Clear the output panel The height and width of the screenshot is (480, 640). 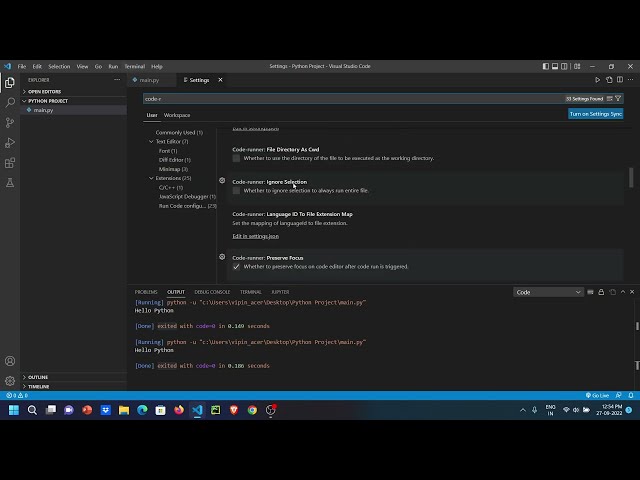pyautogui.click(x=590, y=292)
